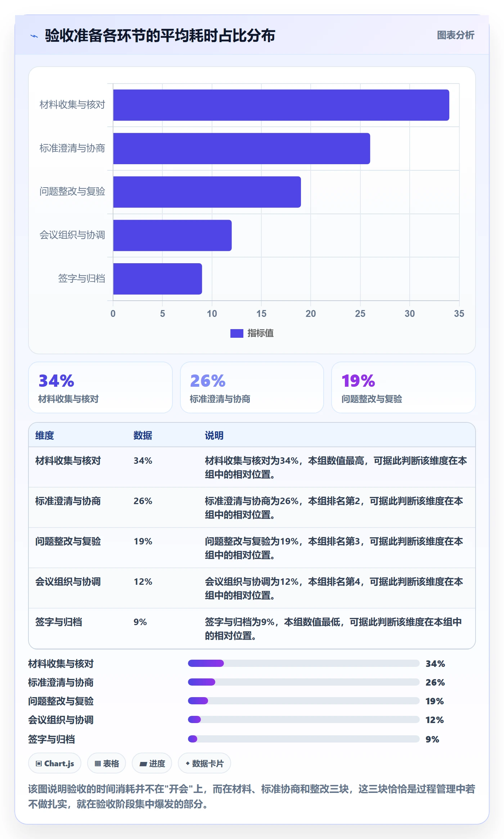
Task: Select the 19% 问题整改与复验 data card
Action: tap(404, 387)
